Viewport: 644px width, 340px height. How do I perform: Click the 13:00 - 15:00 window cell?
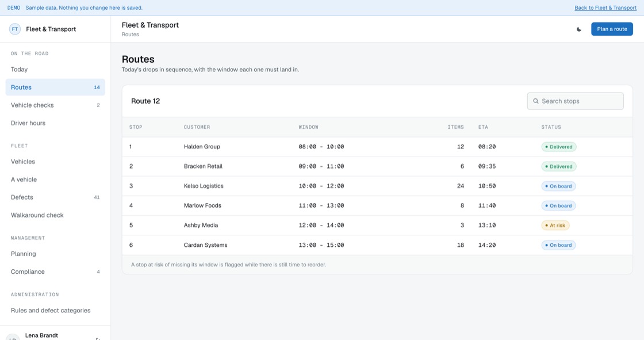point(321,245)
